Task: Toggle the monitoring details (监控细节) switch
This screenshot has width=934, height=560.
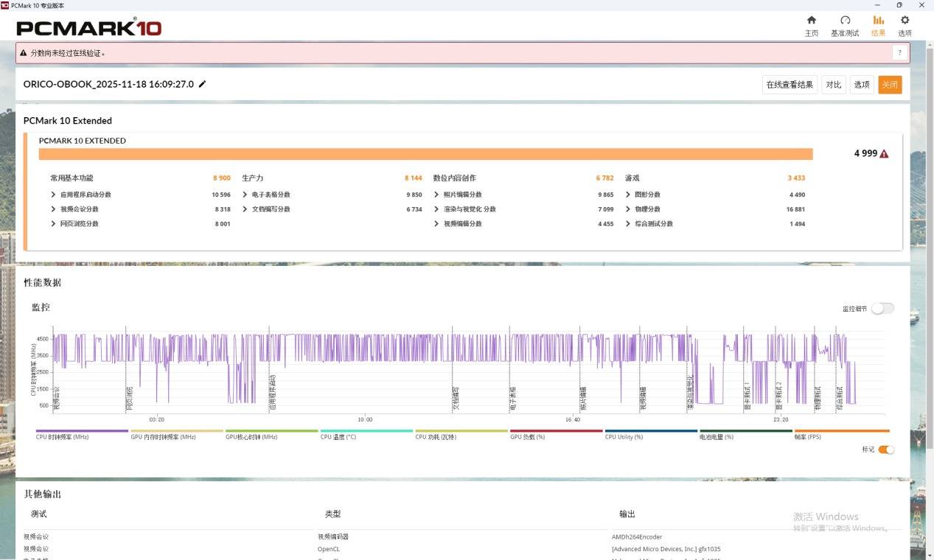Action: click(882, 309)
